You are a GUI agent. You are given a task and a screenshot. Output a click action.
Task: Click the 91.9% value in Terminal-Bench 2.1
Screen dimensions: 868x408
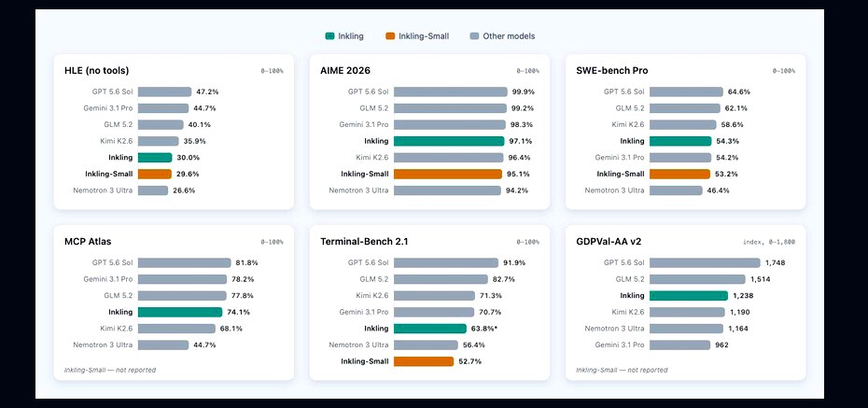[514, 263]
